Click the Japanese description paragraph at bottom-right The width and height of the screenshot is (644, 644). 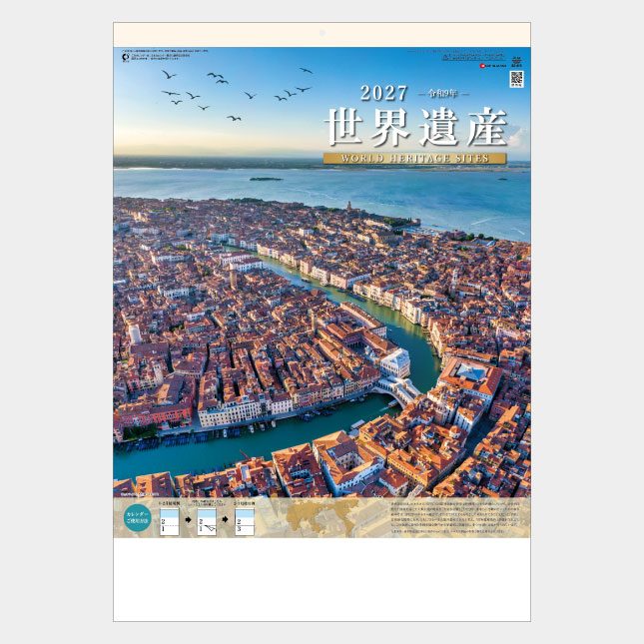tap(458, 517)
